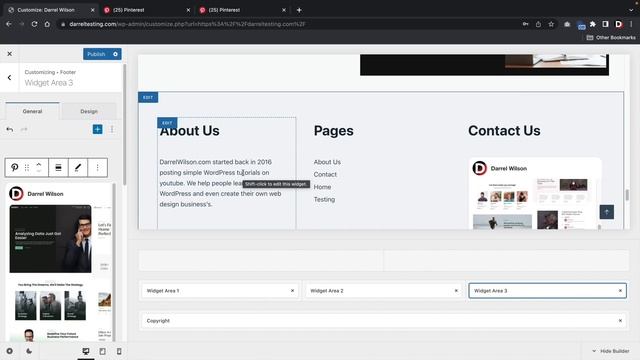Screen dimensions: 640x360
Task: Go back from Widget Area 3
Action: click(x=9, y=78)
